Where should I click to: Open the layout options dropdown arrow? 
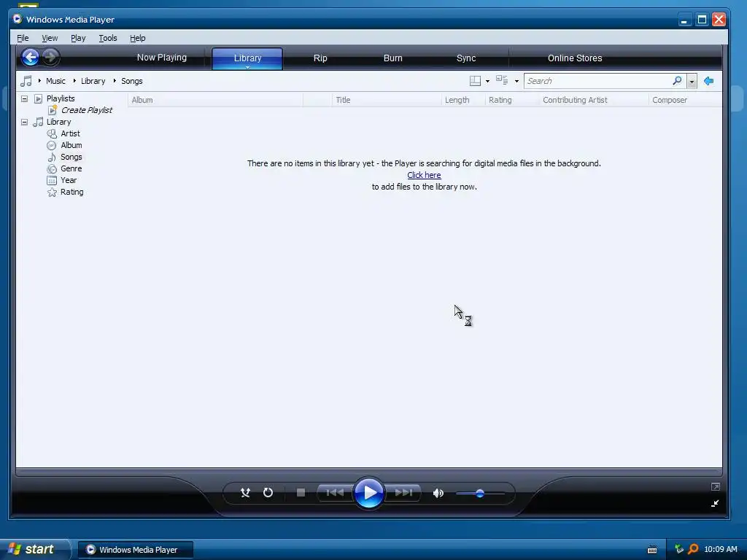[x=487, y=82]
